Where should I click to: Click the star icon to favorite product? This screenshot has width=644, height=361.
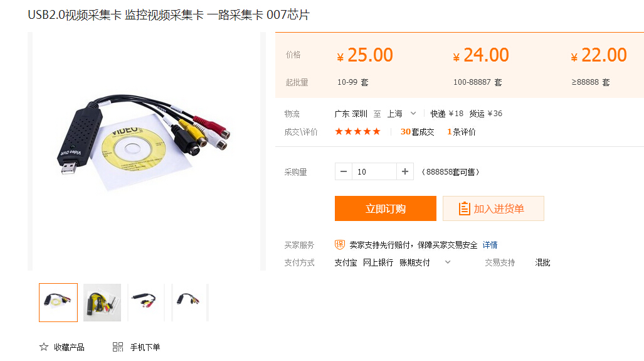tap(43, 347)
